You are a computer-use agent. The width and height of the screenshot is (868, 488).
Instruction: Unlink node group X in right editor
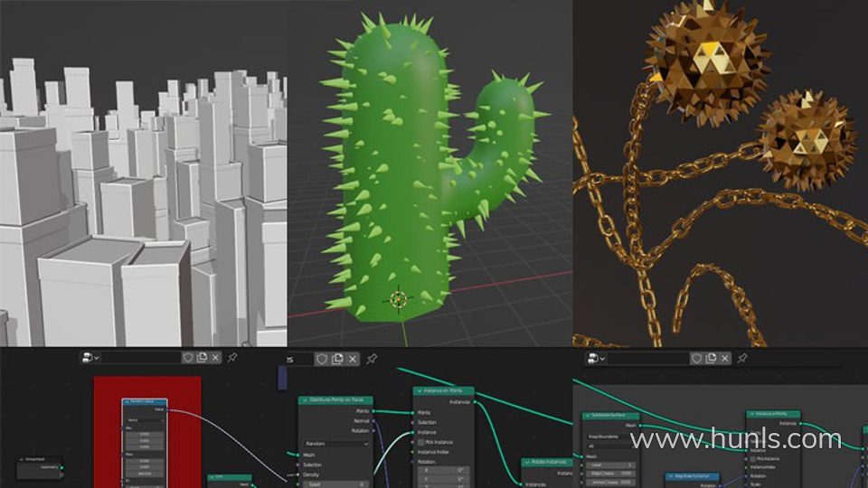click(725, 359)
